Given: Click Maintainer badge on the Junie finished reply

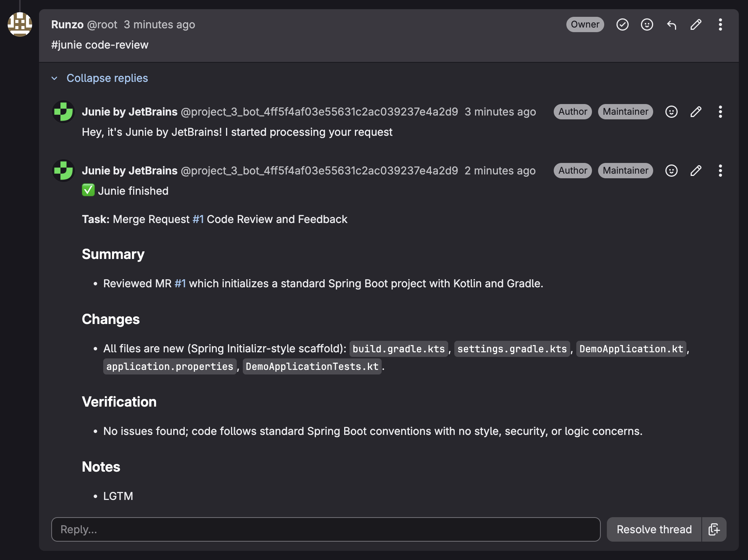Looking at the screenshot, I should (626, 171).
